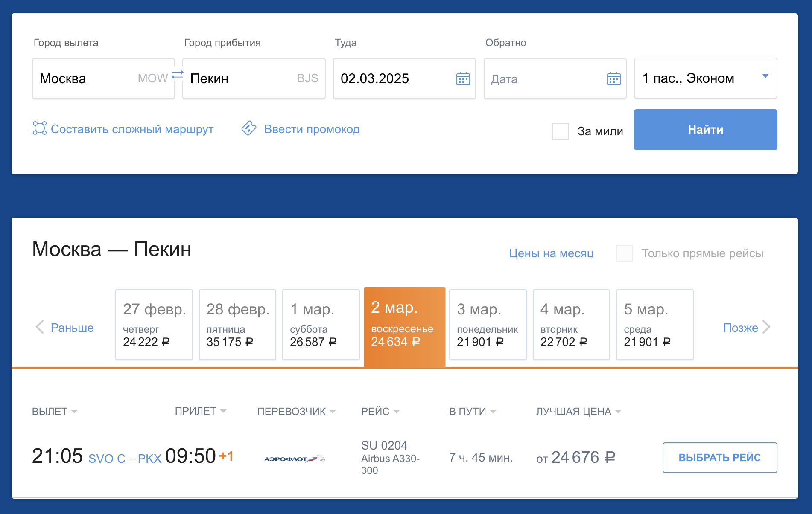Open Цены на месяц link
This screenshot has width=812, height=514.
[x=551, y=253]
